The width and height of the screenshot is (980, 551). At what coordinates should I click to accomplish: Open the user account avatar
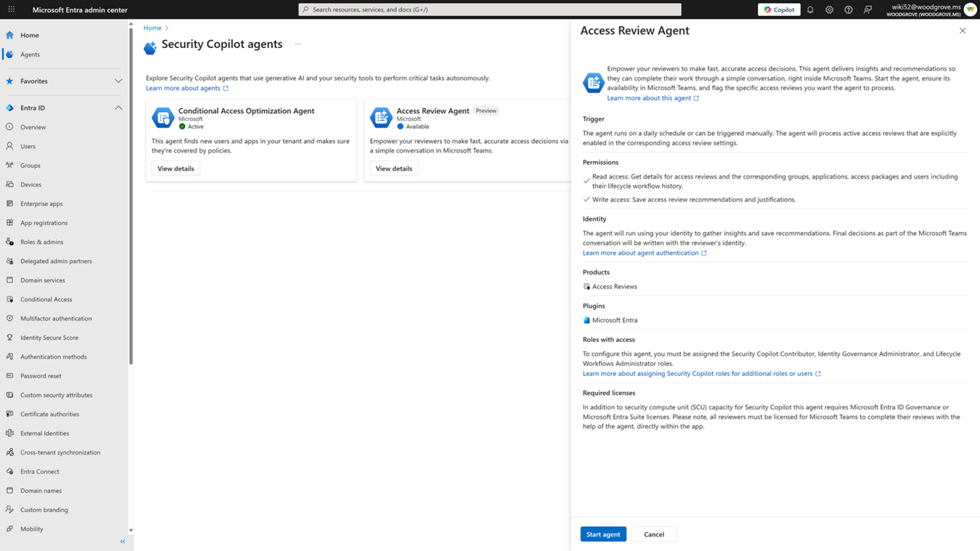click(970, 9)
